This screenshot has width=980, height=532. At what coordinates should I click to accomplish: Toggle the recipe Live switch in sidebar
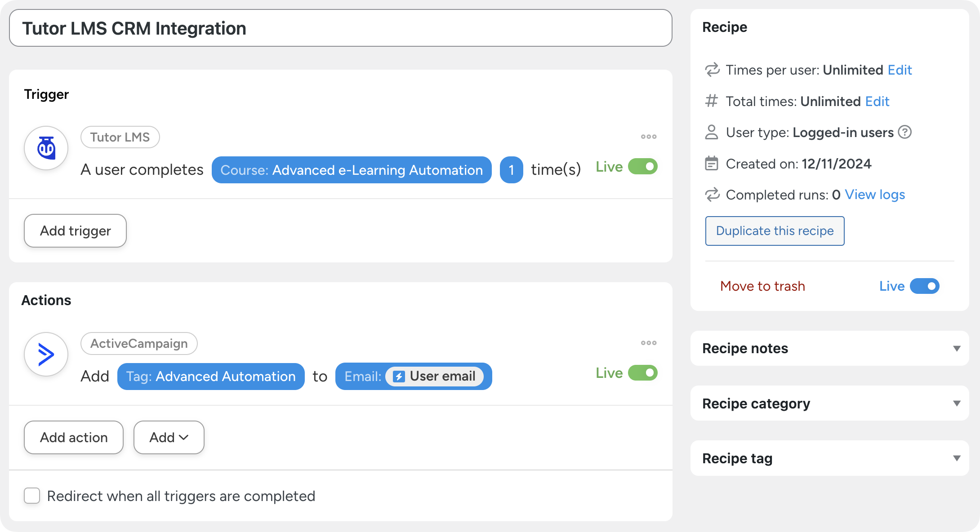[924, 286]
